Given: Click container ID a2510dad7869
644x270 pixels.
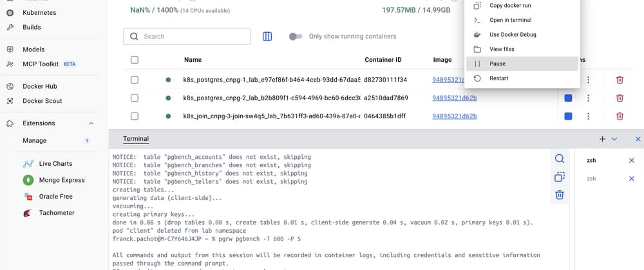Looking at the screenshot, I should 386,98.
